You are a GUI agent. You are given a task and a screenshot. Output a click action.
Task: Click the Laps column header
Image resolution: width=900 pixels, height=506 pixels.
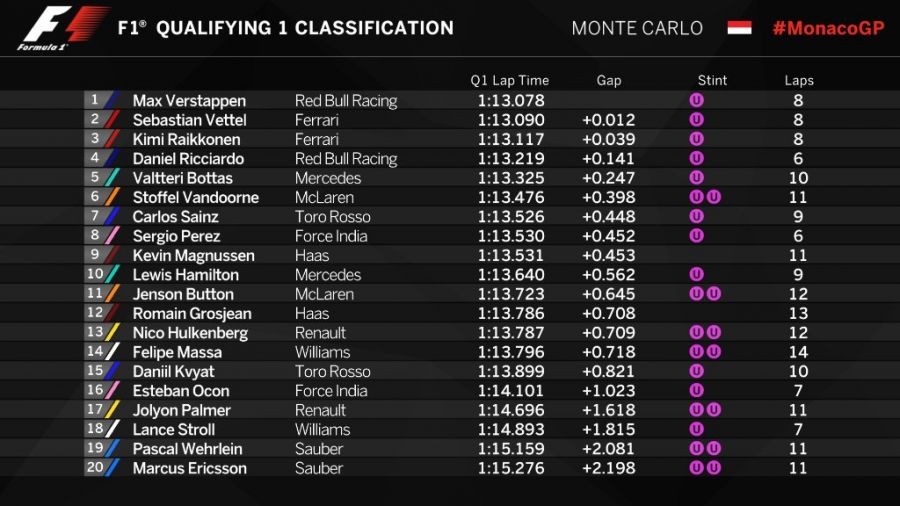pos(799,81)
